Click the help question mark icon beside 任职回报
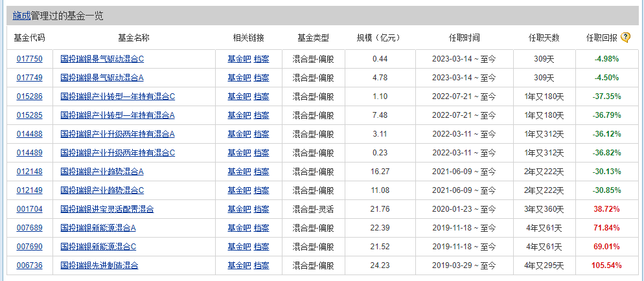The image size is (644, 281). [625, 38]
